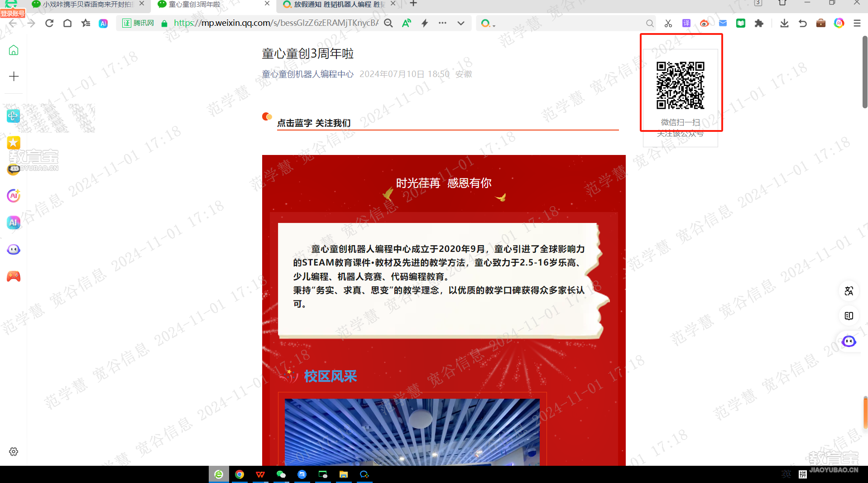The height and width of the screenshot is (483, 868).
Task: Open the translate extension
Action: (x=686, y=23)
